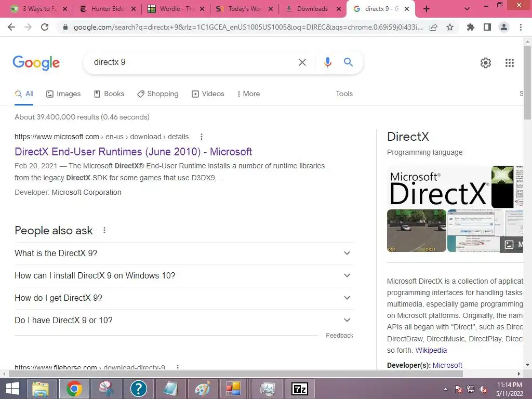Switch to the Images results tab
The image size is (532, 399).
pos(63,94)
